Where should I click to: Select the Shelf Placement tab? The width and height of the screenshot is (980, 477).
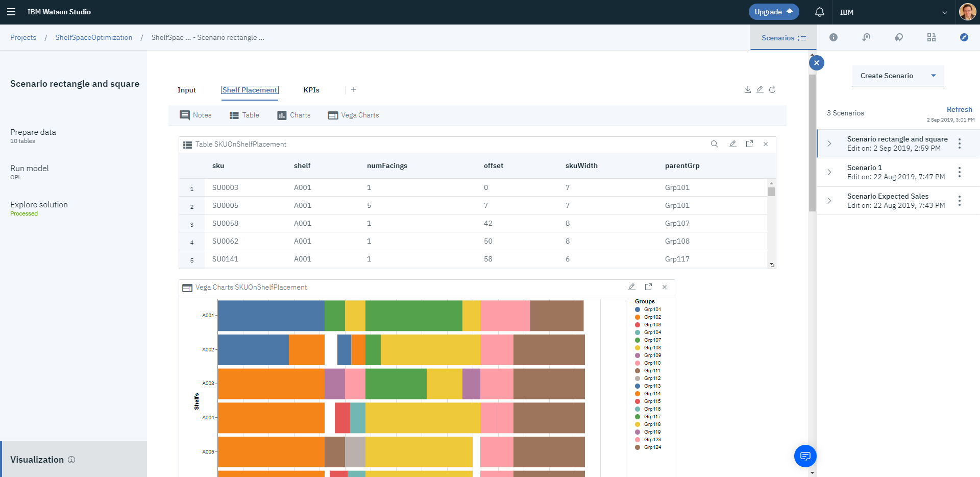click(250, 90)
